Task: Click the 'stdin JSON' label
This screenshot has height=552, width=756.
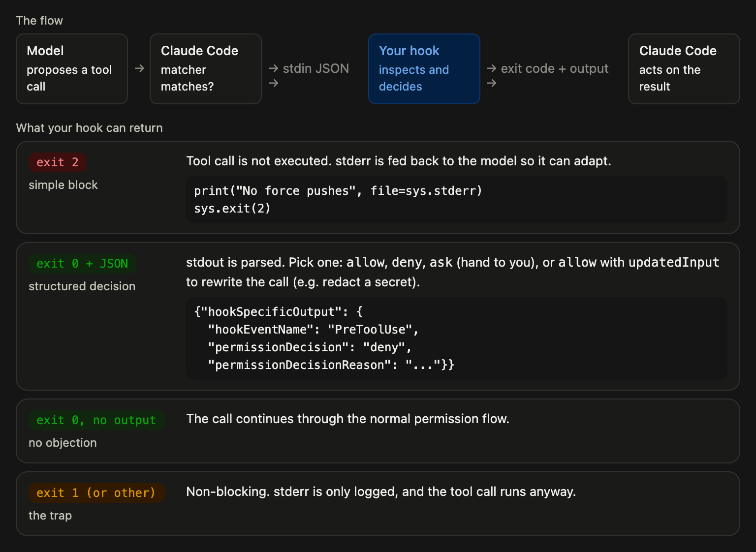Action: (315, 68)
